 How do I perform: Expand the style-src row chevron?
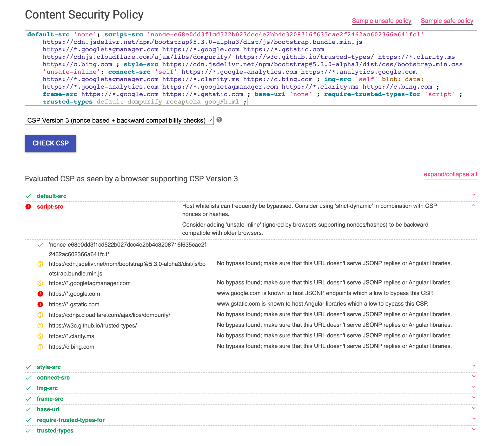(474, 366)
